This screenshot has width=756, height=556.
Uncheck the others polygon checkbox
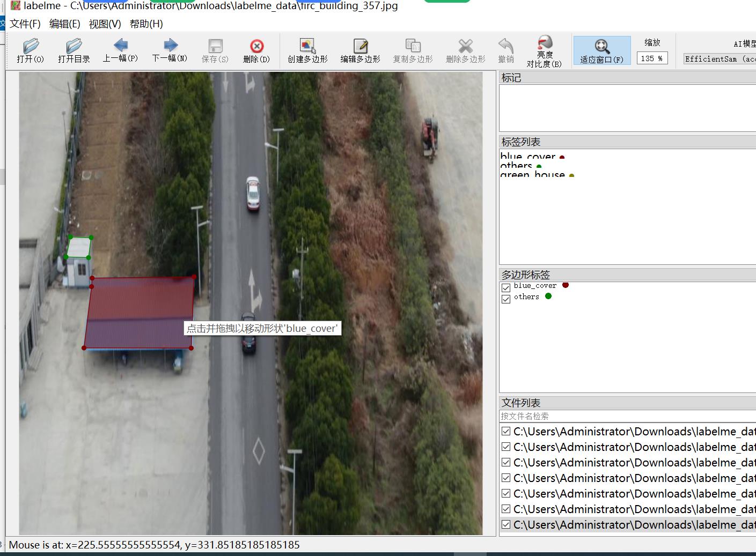(506, 299)
